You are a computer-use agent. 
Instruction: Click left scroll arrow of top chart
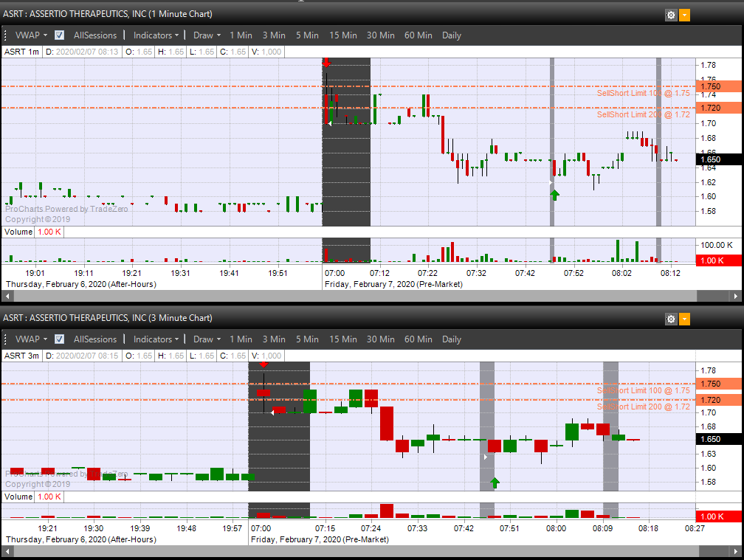[x=7, y=296]
